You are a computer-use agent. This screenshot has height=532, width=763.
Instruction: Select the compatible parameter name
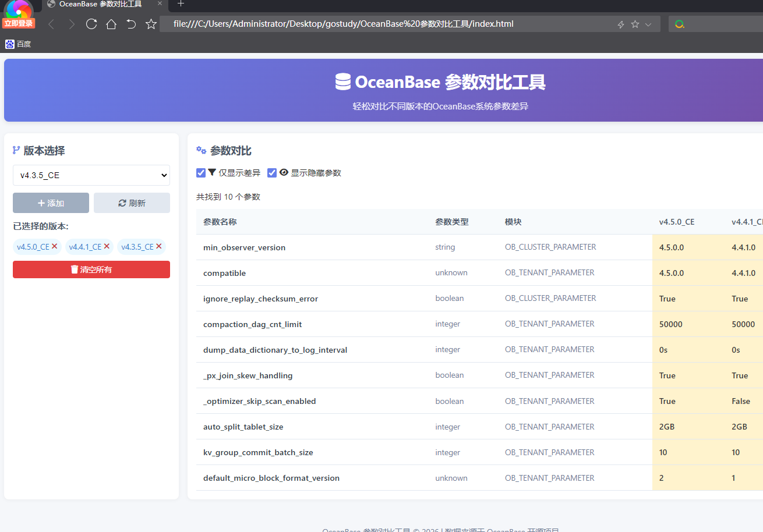[x=224, y=273]
